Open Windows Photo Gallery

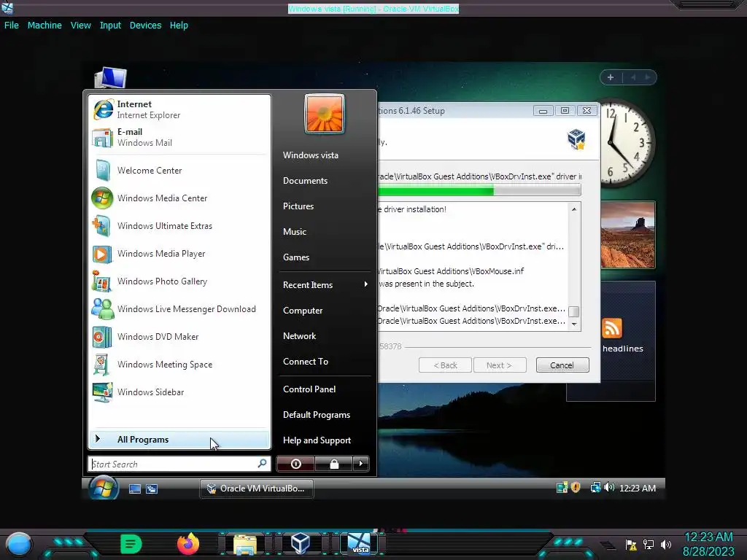pyautogui.click(x=179, y=281)
